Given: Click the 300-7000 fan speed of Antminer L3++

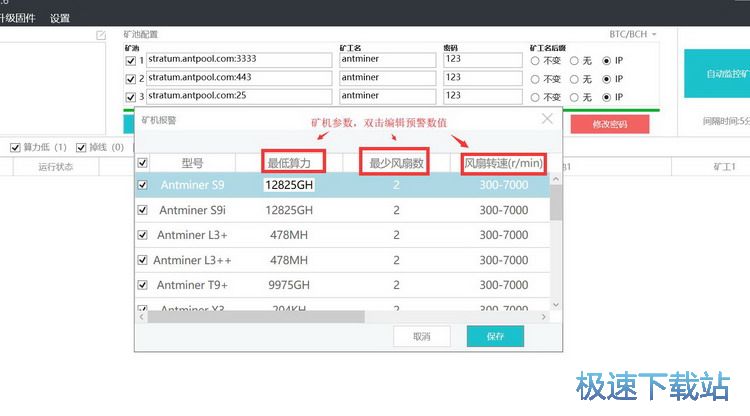Looking at the screenshot, I should (x=504, y=260).
